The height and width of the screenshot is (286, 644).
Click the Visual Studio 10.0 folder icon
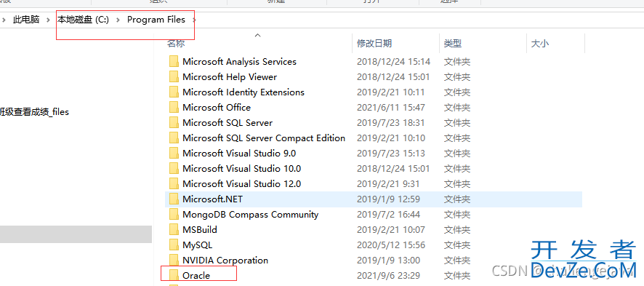[174, 169]
